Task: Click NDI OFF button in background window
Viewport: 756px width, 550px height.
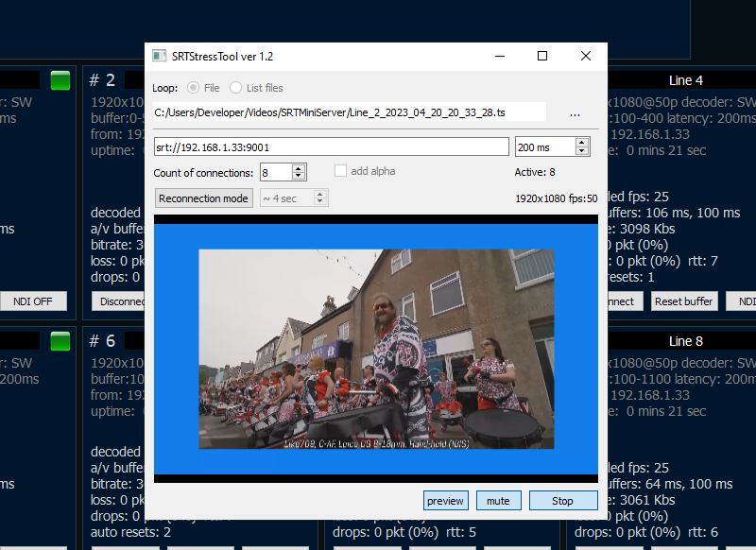Action: point(33,301)
